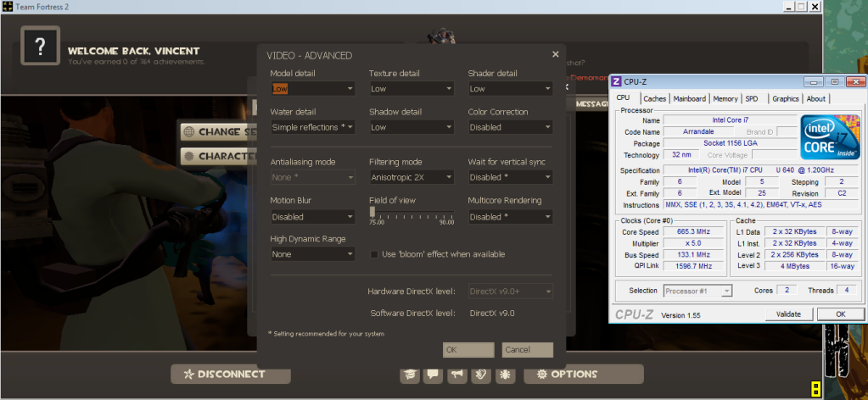This screenshot has height=400, width=868.
Task: Open the Model detail dropdown
Action: pyautogui.click(x=312, y=88)
